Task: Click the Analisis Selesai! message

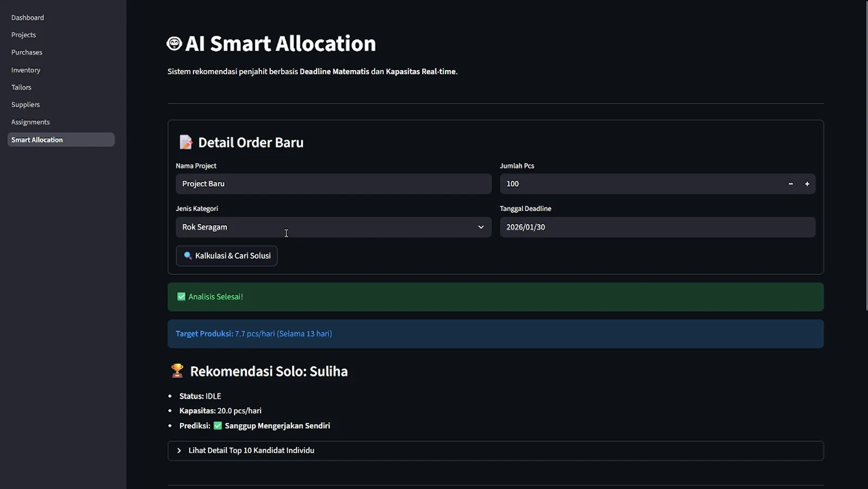Action: point(215,297)
